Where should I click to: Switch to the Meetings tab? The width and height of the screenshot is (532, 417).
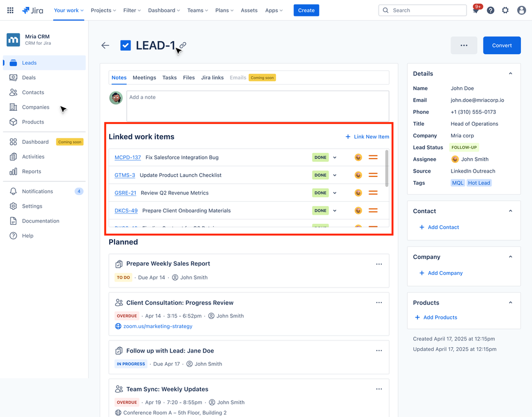(x=144, y=77)
